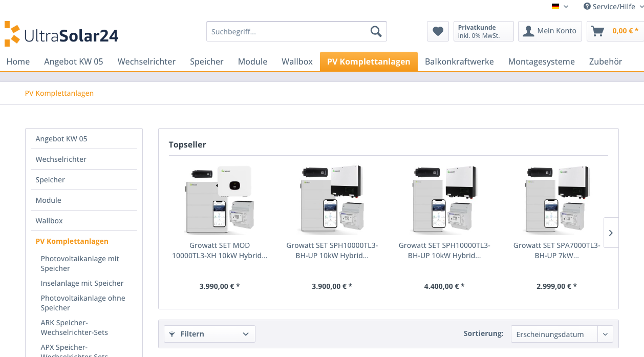Select the Balkonkraftwerke menu item
The height and width of the screenshot is (357, 644).
coord(459,61)
